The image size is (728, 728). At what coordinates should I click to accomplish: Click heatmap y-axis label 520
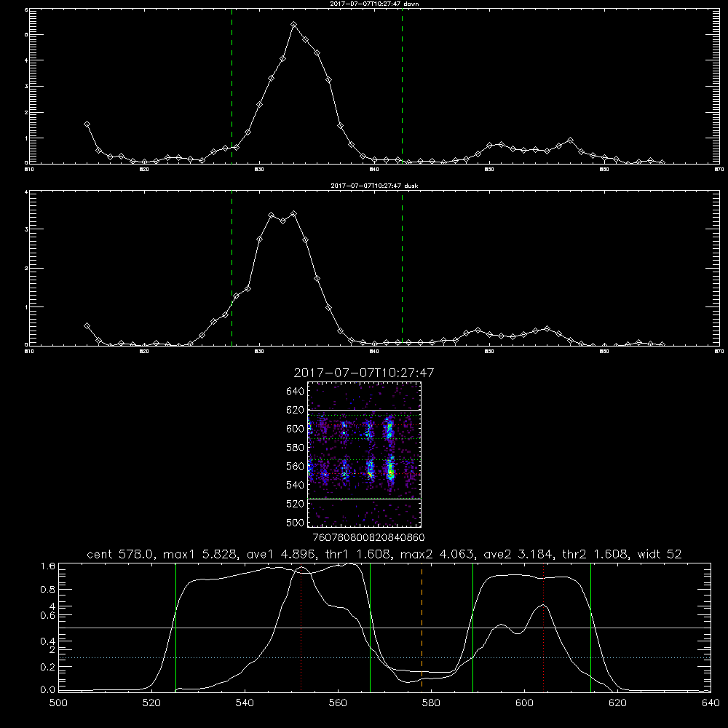[x=296, y=504]
